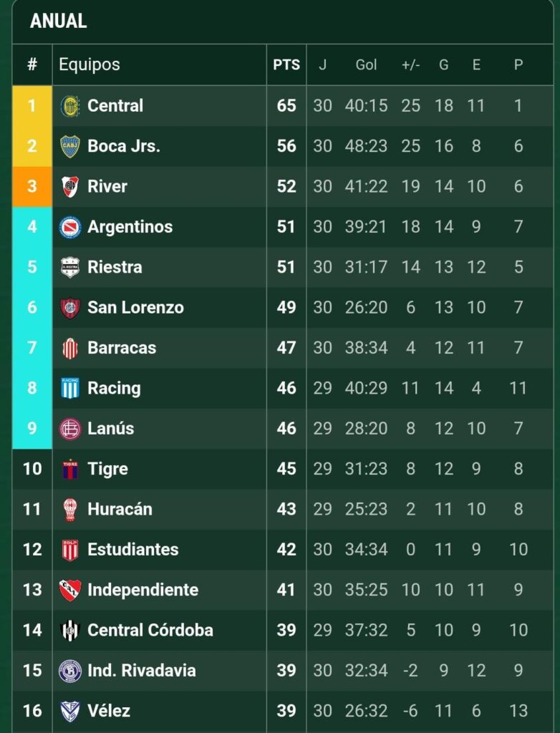Click the Huracán club crest icon
Viewport: 560px width, 733px height.
[70, 510]
